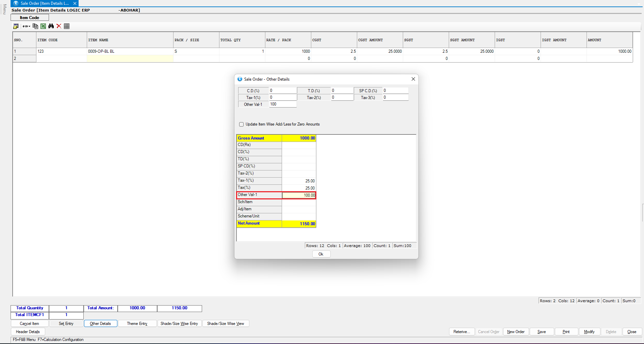The height and width of the screenshot is (344, 644).
Task: Click the grid layout toolbar icon
Action: (x=67, y=26)
